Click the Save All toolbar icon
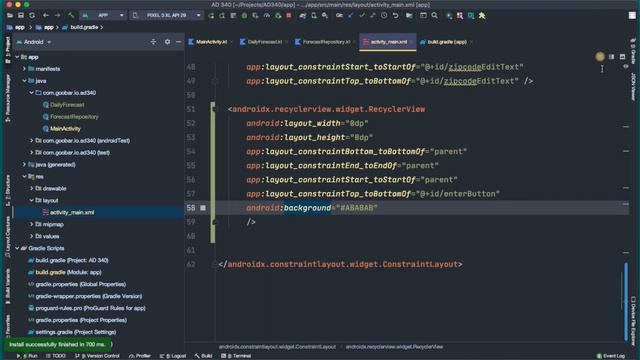 pyautogui.click(x=21, y=16)
